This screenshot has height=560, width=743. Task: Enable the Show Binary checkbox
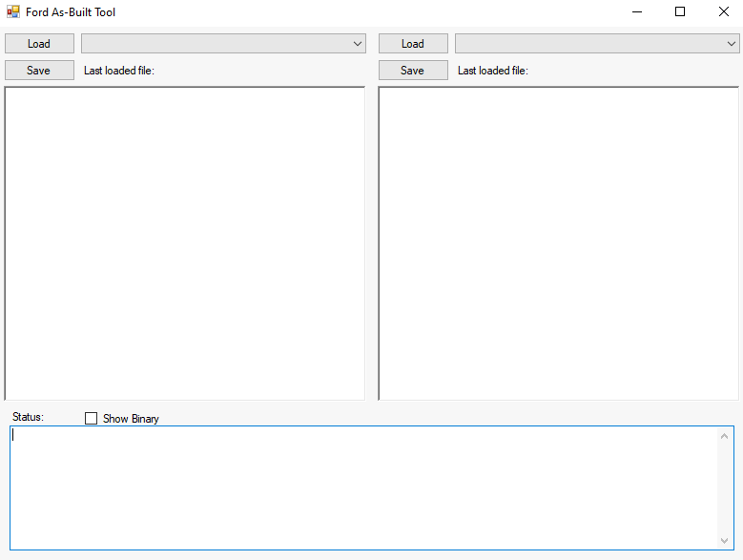tap(91, 419)
